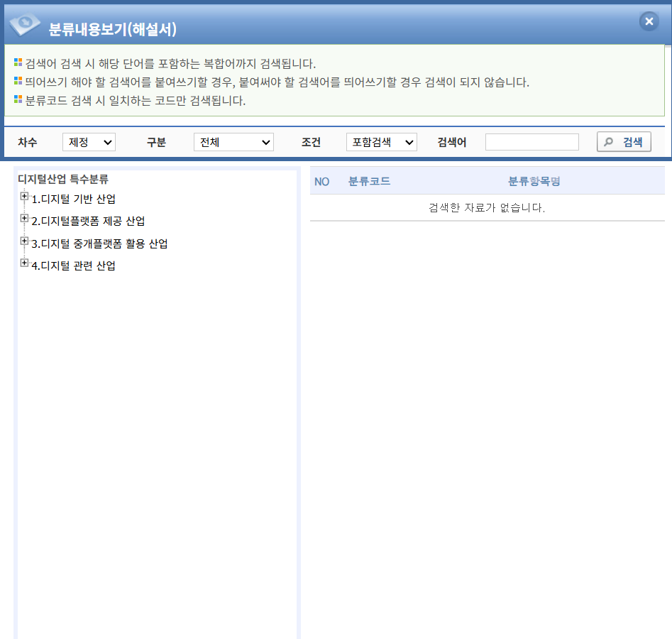Click the 분류항목명 column header
Viewport: 672px width, 639px height.
pos(534,181)
